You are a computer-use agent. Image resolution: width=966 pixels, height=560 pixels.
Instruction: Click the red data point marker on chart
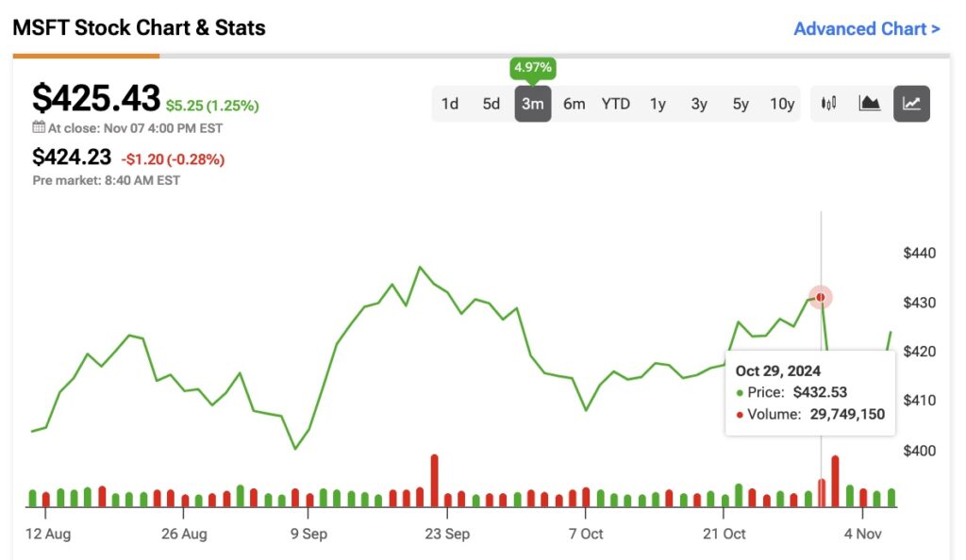821,297
